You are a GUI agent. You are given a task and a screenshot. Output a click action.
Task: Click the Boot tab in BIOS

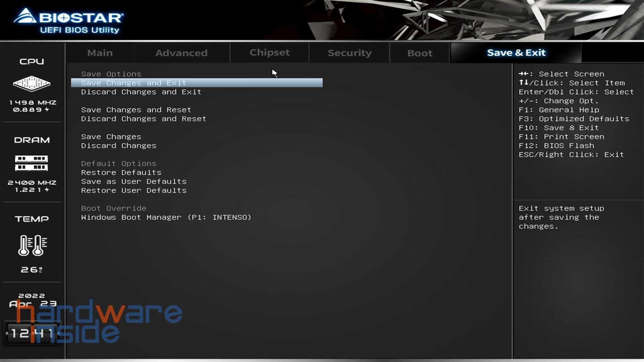coord(420,53)
